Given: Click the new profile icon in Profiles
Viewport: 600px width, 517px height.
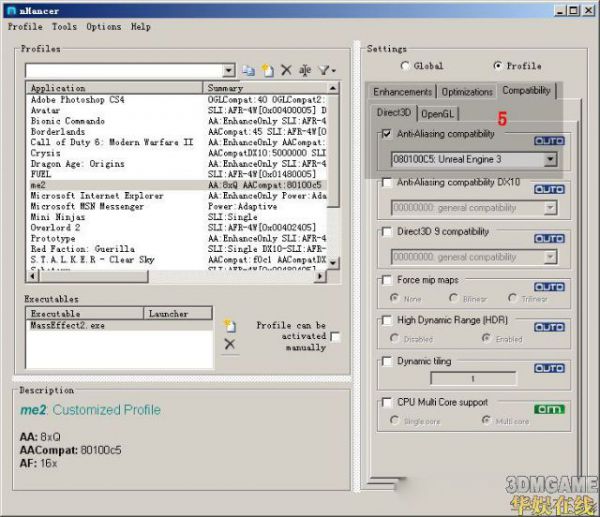Looking at the screenshot, I should coord(267,70).
